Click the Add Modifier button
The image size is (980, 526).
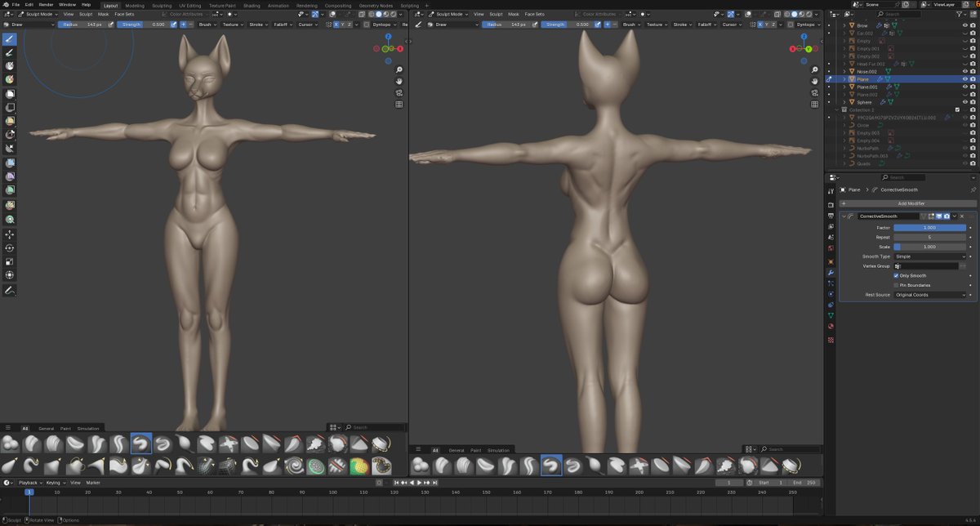(908, 203)
